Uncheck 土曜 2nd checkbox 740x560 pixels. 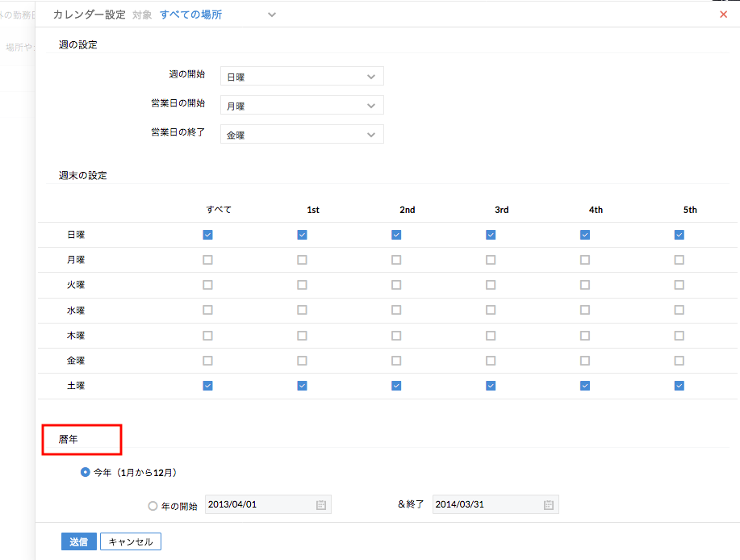point(396,386)
